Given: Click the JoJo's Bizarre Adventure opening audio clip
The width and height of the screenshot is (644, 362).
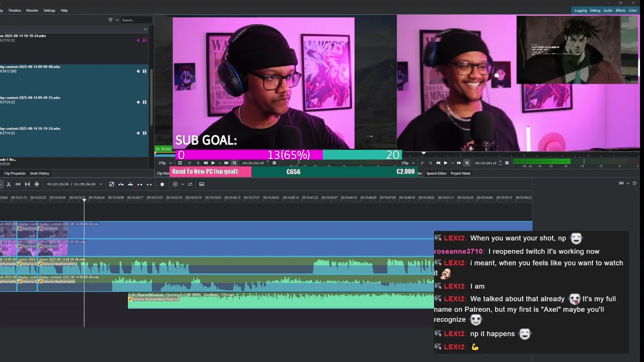Looking at the screenshot, I should point(281,300).
